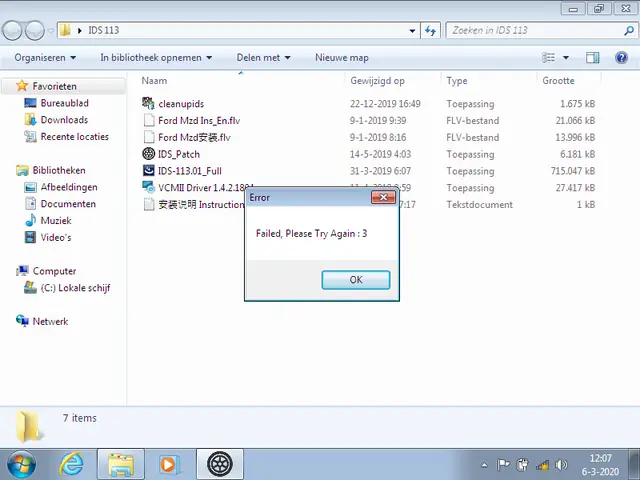Toggle the preview pane button
The image size is (640, 480).
point(593,58)
